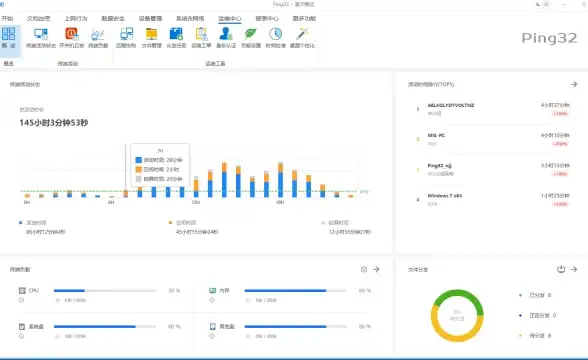Click the 其他盘 80% usage bar
This screenshot has width=588, height=360.
pyautogui.click(x=295, y=327)
